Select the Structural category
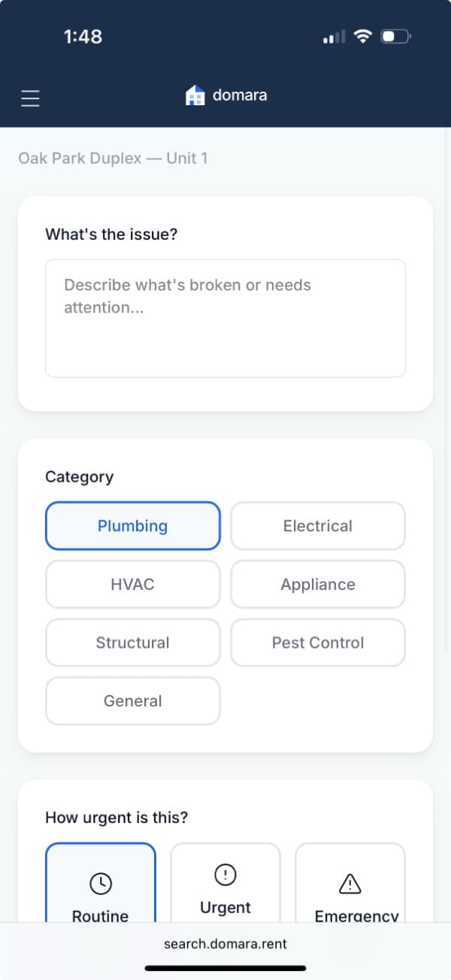 pos(132,643)
